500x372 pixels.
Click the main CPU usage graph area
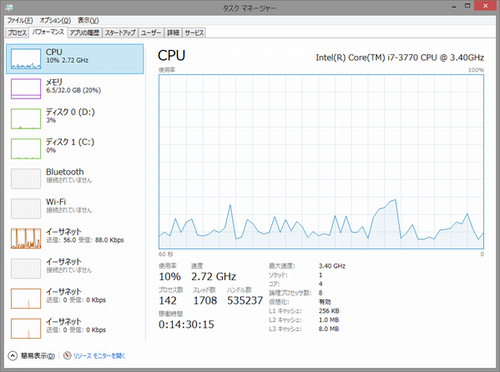tap(321, 162)
